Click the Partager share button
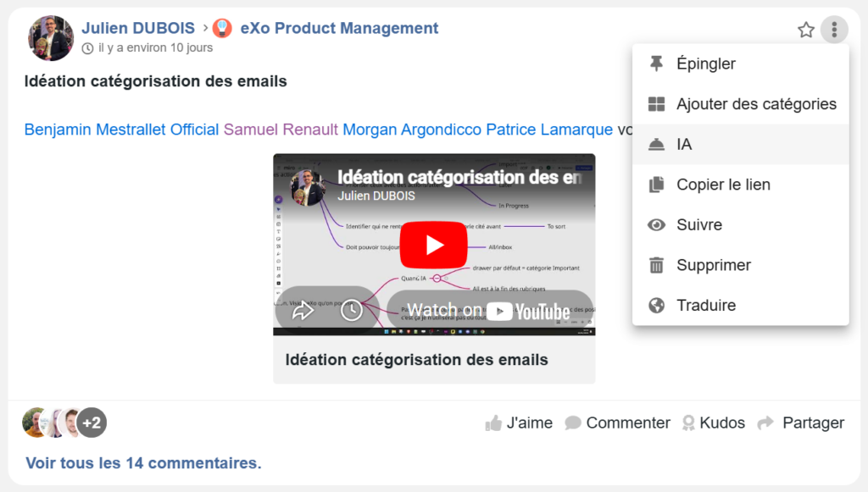868x492 pixels. coord(801,423)
